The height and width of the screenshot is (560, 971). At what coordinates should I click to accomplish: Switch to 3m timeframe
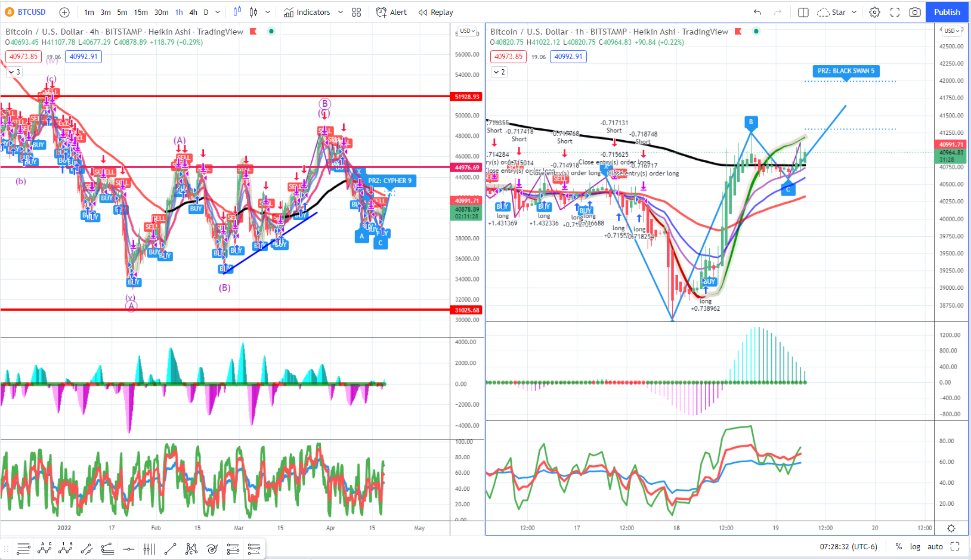coord(106,12)
